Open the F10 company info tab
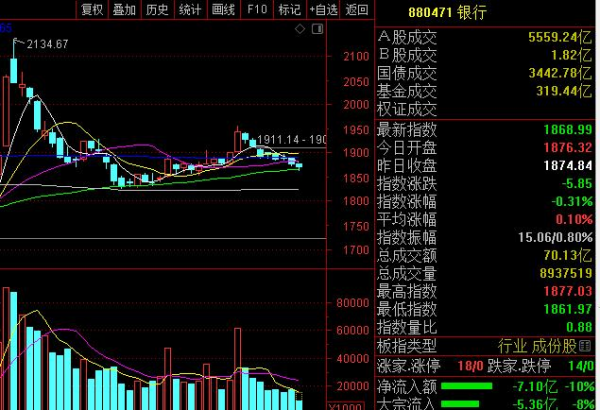 click(257, 10)
